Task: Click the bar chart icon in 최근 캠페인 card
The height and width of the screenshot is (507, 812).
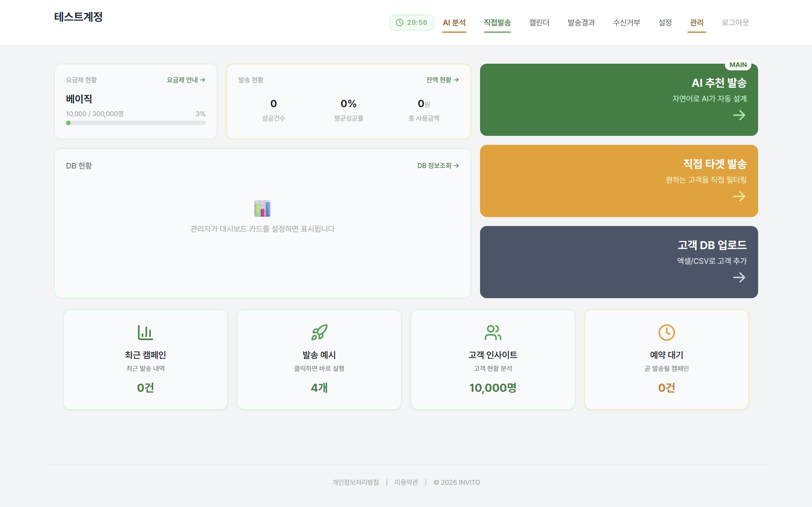Action: pyautogui.click(x=145, y=332)
